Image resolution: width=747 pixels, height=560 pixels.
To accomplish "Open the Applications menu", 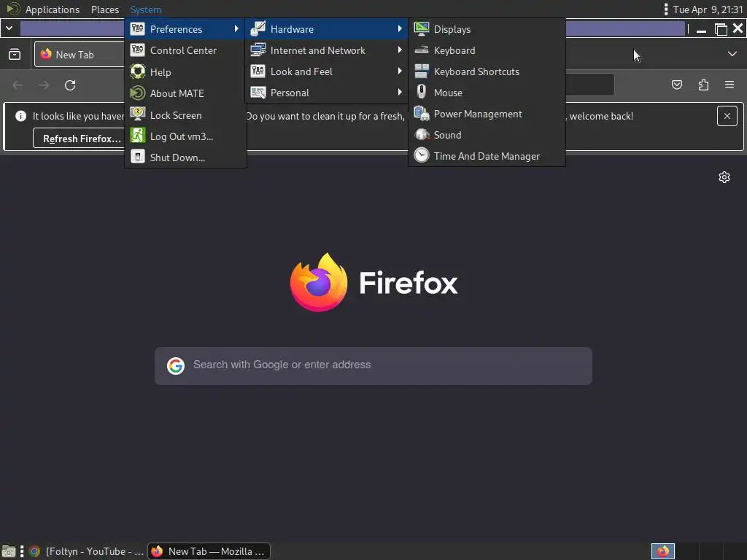I will pos(53,9).
